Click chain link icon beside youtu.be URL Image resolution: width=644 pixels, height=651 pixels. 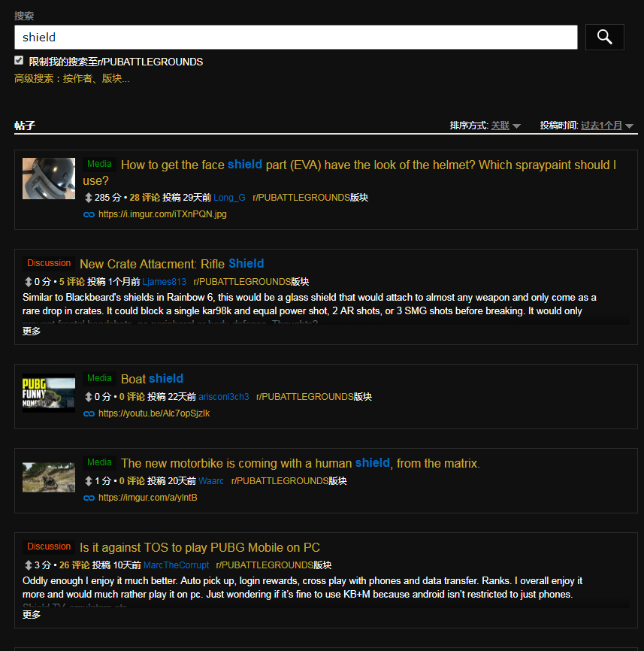[89, 414]
